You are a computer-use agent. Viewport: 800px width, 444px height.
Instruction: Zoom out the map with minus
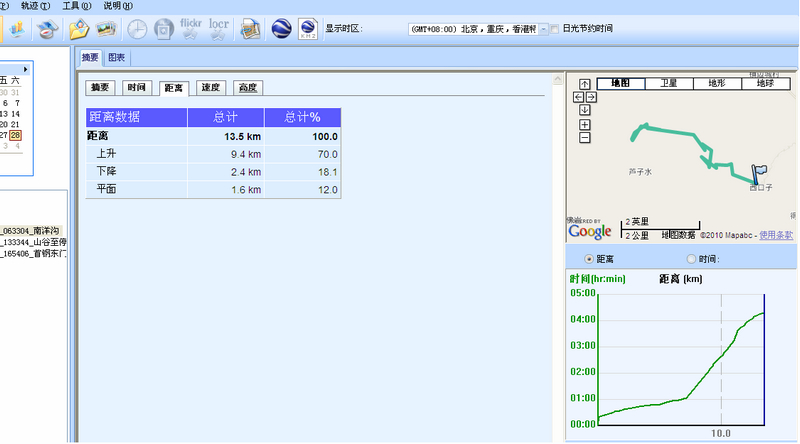(x=585, y=138)
